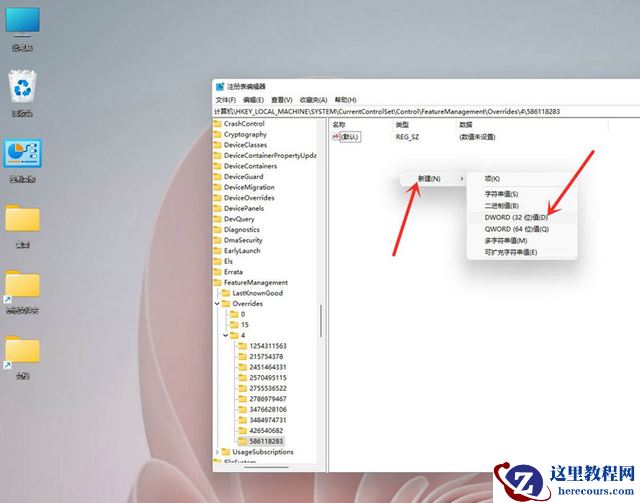Click the 'ab' string icon of the default value
The height and width of the screenshot is (503, 640).
pos(336,136)
